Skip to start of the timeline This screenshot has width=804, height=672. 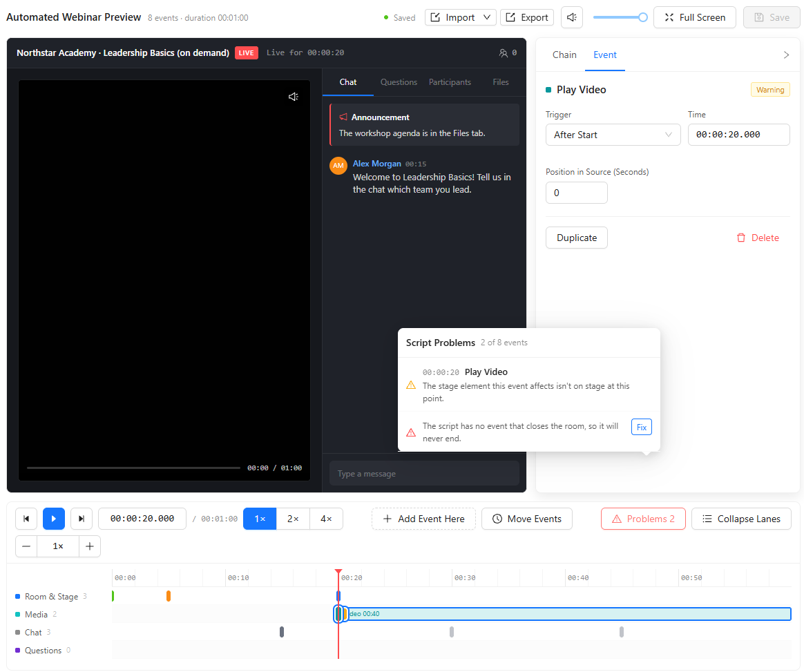coord(26,519)
